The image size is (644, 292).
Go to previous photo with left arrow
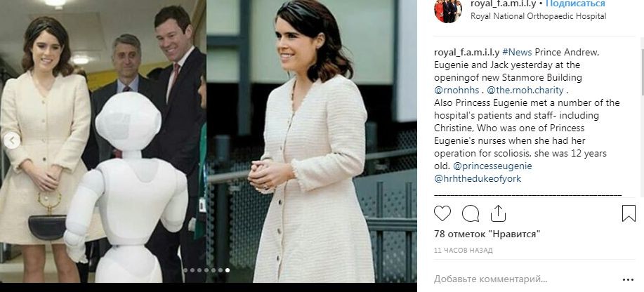click(12, 141)
